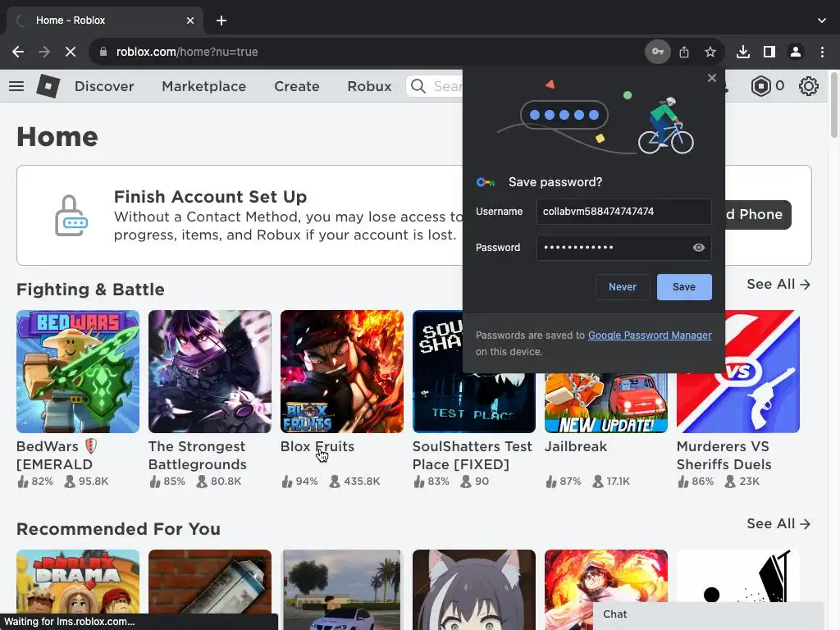Close the Save password popup
The image size is (840, 630).
coord(711,78)
